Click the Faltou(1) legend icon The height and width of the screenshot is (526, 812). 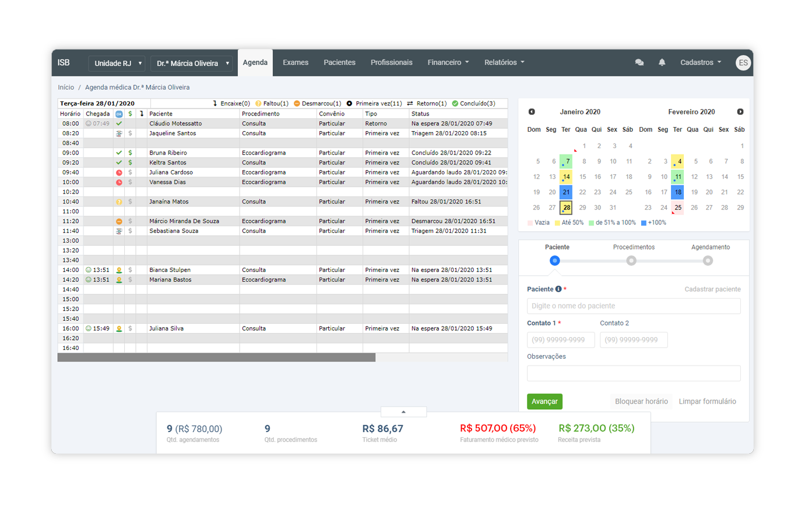pyautogui.click(x=258, y=104)
